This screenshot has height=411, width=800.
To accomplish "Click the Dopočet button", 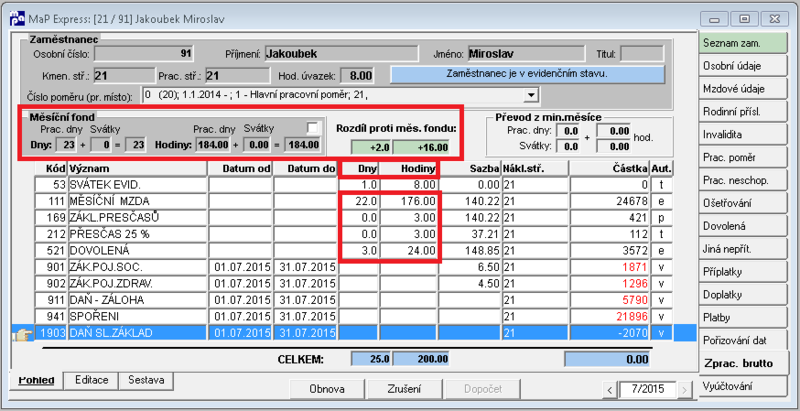I will pos(483,389).
